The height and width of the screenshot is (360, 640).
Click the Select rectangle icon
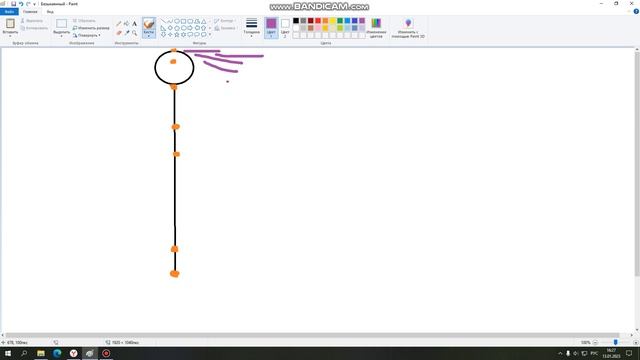click(x=61, y=24)
